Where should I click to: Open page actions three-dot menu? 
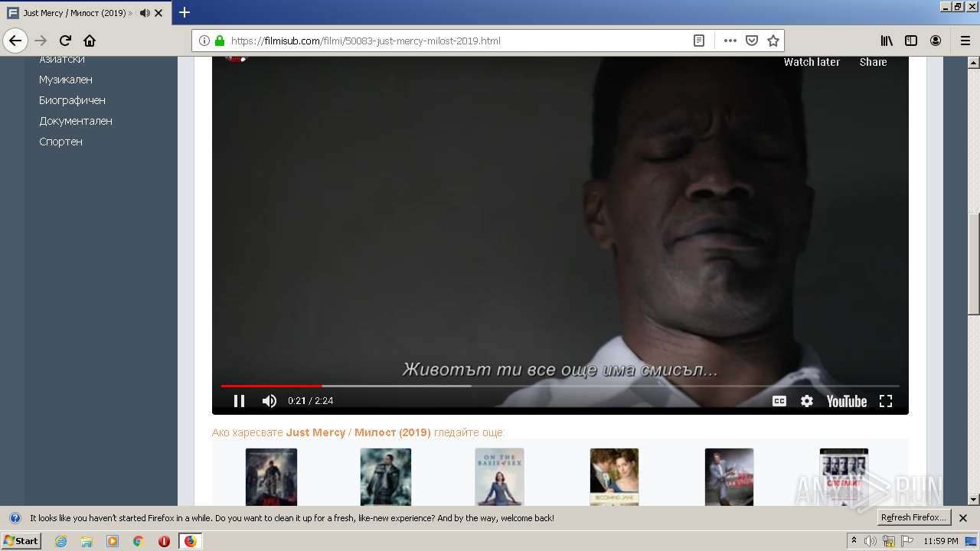[730, 41]
